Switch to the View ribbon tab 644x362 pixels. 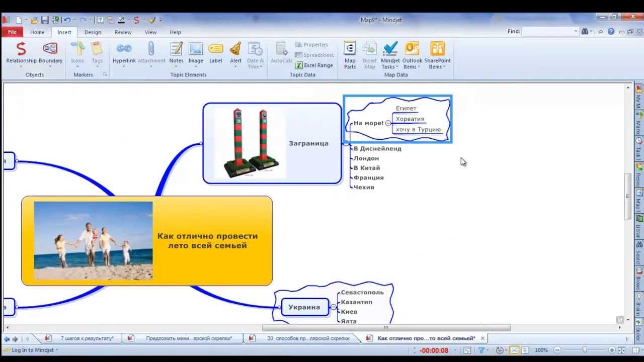pos(151,32)
